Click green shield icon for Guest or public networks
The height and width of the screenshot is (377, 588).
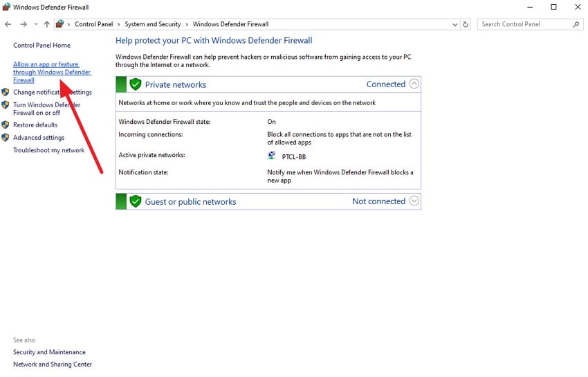[136, 201]
